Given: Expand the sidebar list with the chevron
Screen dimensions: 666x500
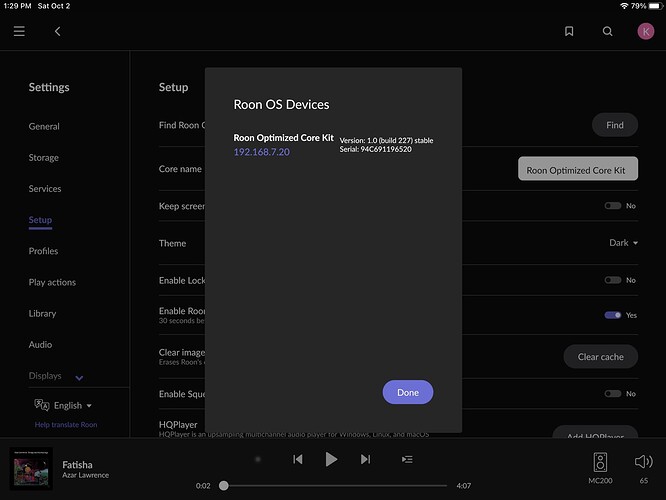Looking at the screenshot, I should 79,378.
